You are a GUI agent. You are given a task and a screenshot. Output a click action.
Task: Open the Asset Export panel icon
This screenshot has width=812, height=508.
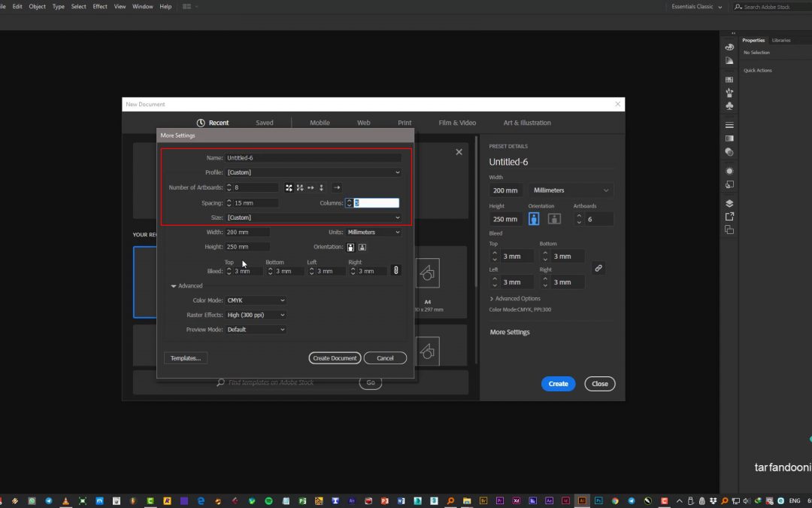tap(729, 217)
